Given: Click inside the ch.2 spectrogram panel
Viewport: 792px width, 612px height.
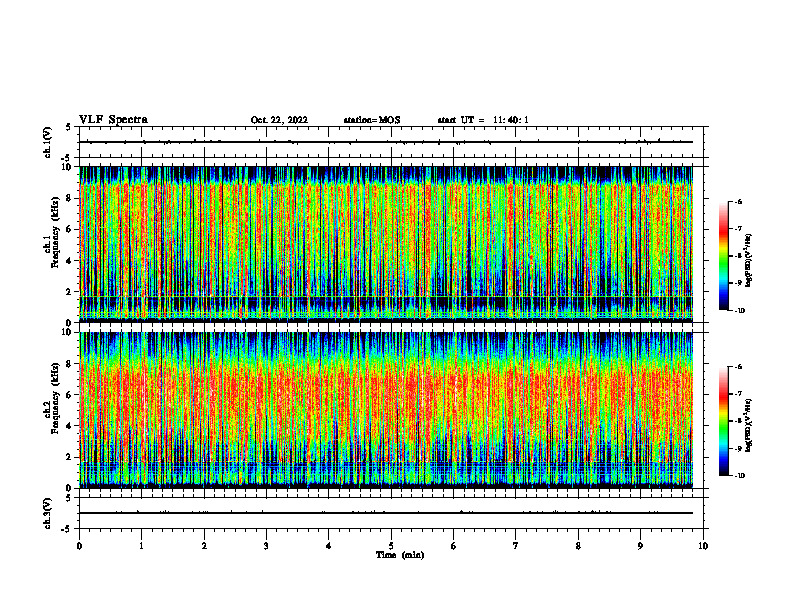Looking at the screenshot, I should click(386, 410).
